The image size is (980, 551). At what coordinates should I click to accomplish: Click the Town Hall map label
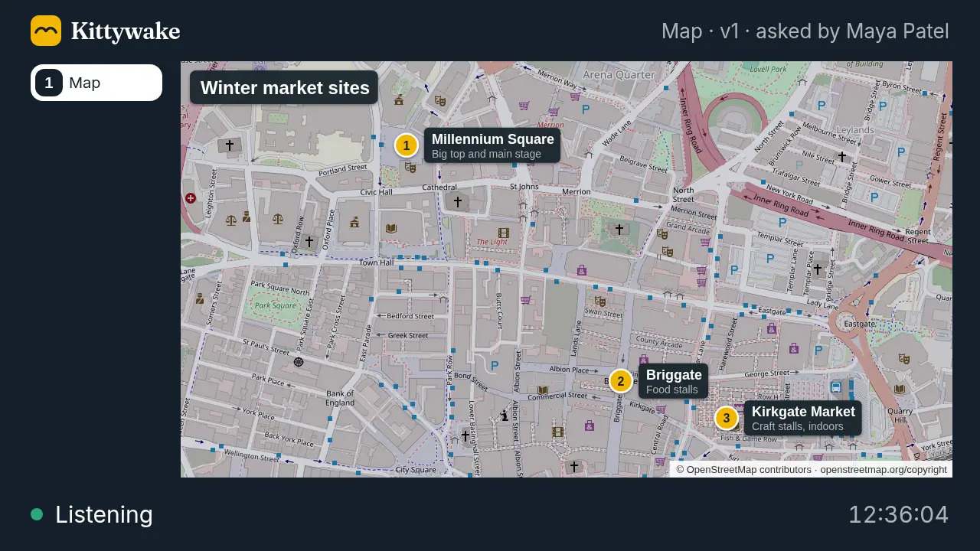tap(376, 262)
